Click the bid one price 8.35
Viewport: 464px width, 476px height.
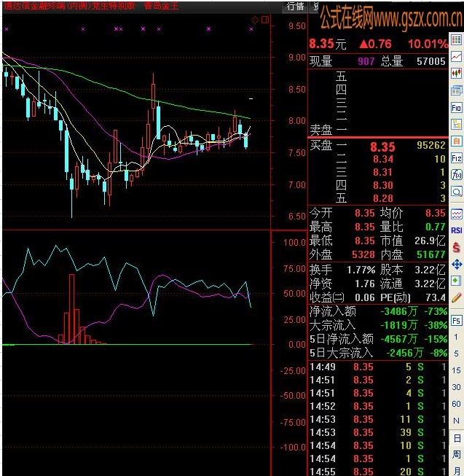[x=382, y=147]
